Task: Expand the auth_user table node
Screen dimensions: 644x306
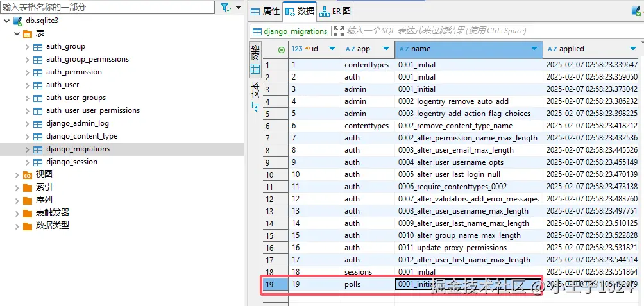Action: [x=27, y=85]
